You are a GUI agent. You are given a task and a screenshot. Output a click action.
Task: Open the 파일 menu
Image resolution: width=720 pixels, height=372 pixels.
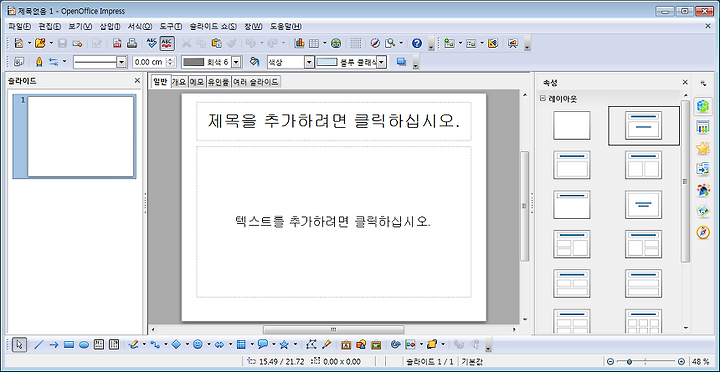20,26
